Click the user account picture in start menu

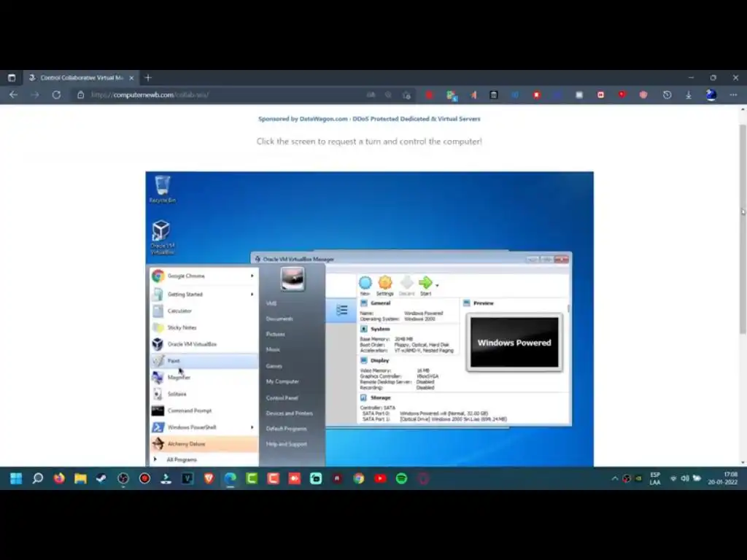coord(292,279)
